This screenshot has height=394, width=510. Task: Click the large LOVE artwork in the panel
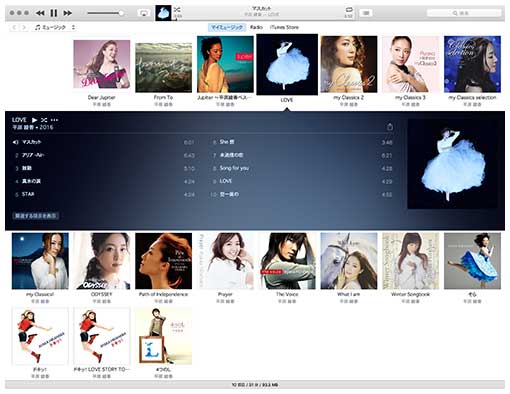click(452, 164)
